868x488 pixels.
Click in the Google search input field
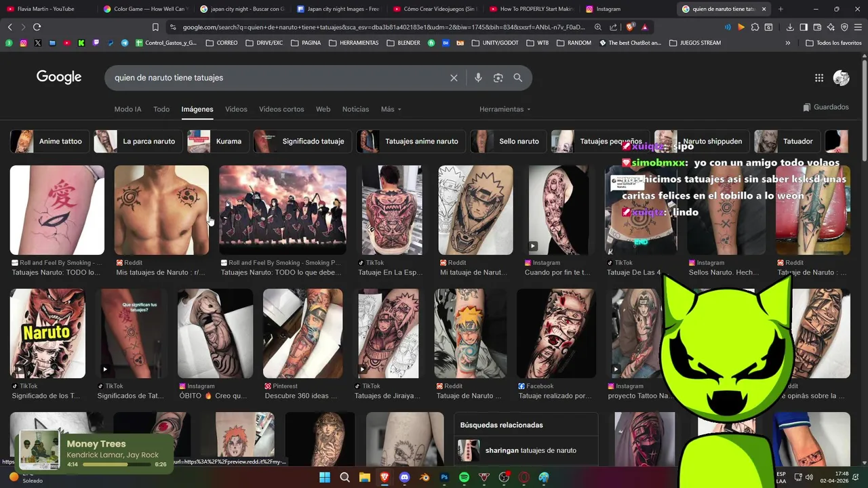(x=278, y=78)
